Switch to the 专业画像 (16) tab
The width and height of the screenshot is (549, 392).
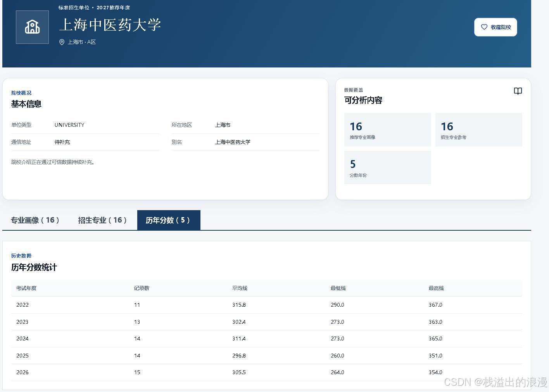35,220
